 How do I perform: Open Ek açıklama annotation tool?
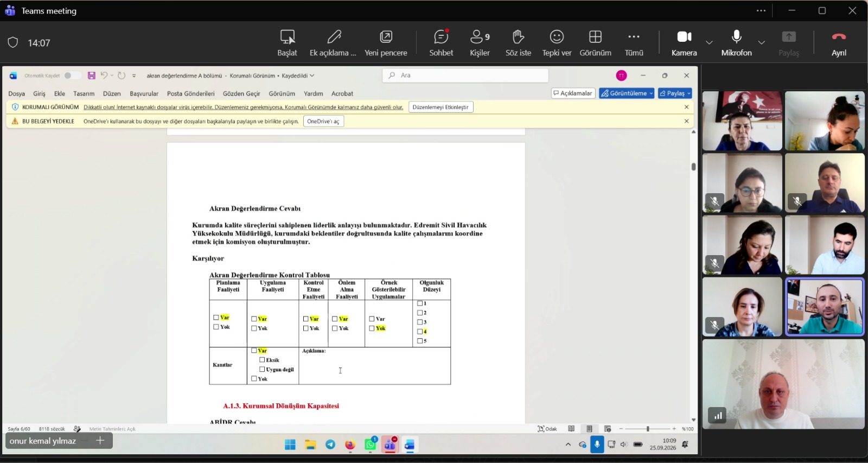tap(333, 43)
